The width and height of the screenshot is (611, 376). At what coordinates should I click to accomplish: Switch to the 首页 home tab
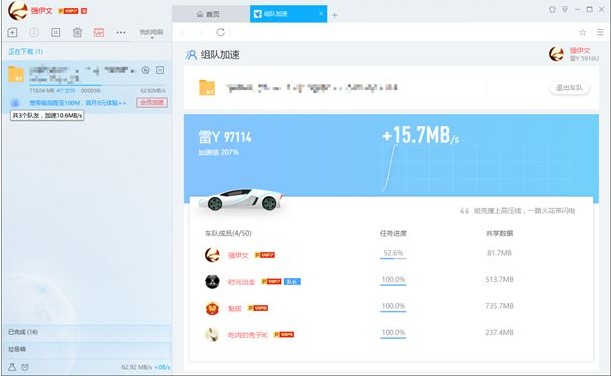point(208,14)
